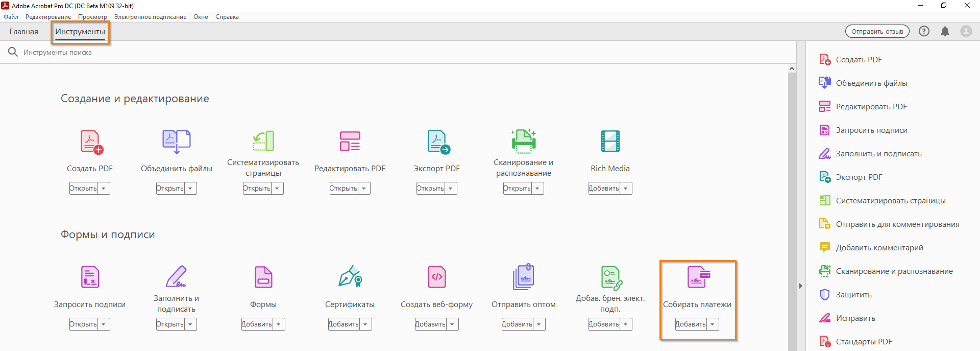Image resolution: width=980 pixels, height=351 pixels.
Task: Switch to the Главная tab
Action: [23, 32]
